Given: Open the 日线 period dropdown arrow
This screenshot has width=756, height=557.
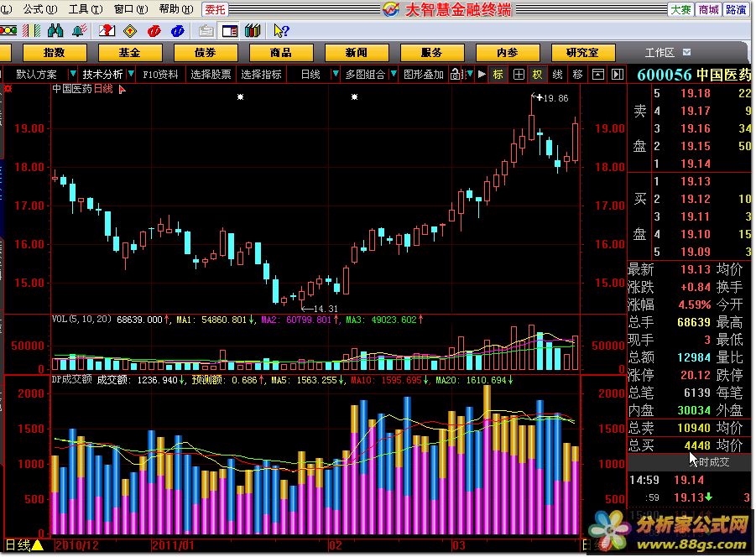Looking at the screenshot, I should (335, 74).
